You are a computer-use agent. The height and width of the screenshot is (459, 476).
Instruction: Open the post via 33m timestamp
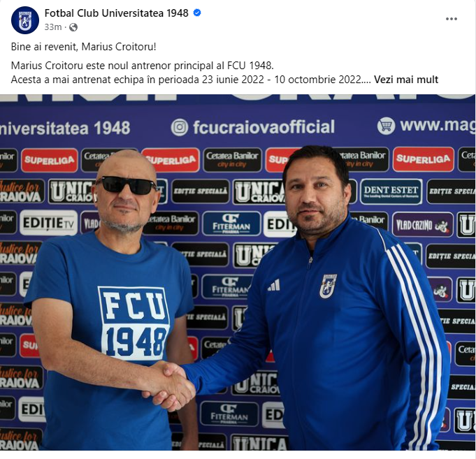(x=53, y=27)
